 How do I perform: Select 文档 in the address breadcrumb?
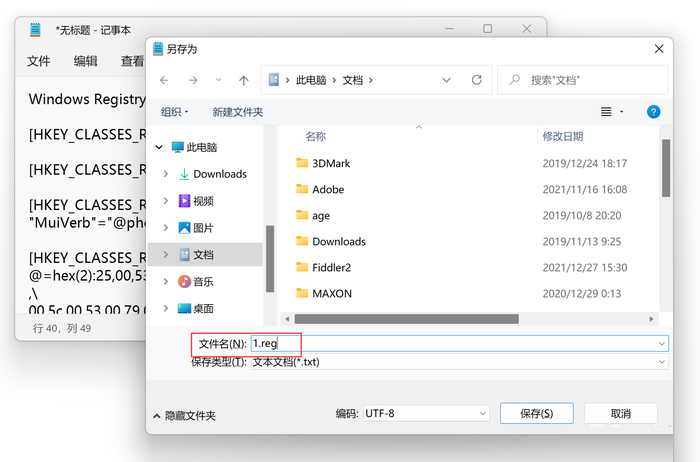click(353, 80)
